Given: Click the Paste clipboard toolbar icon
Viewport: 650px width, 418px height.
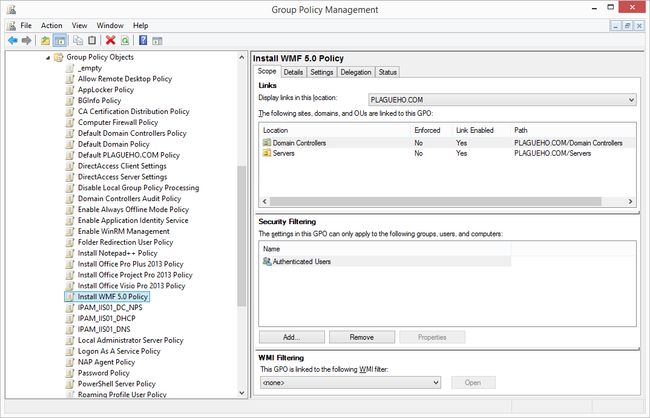Looking at the screenshot, I should click(x=92, y=40).
